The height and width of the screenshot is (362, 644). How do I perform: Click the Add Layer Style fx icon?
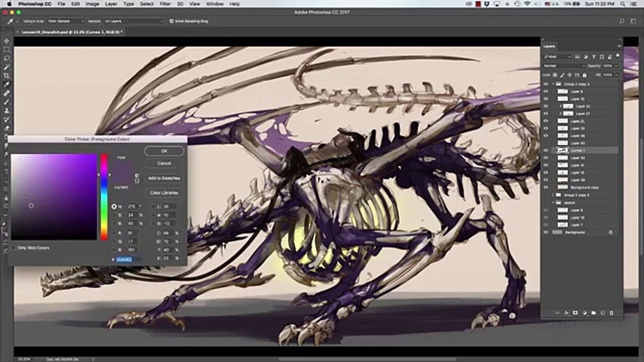click(566, 313)
